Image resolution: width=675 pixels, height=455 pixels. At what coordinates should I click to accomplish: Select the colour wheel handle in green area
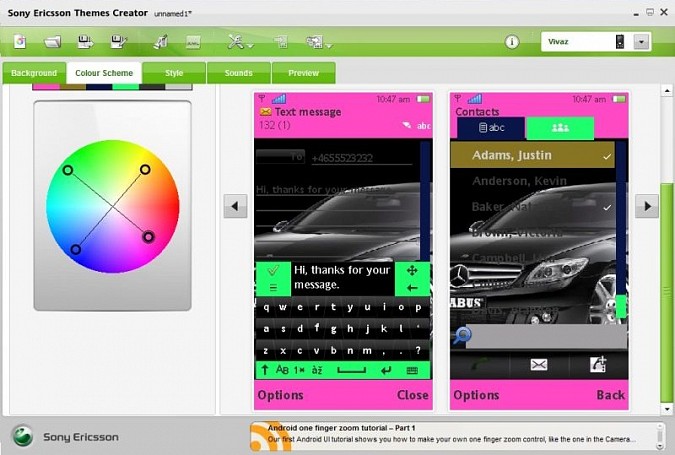pos(68,170)
